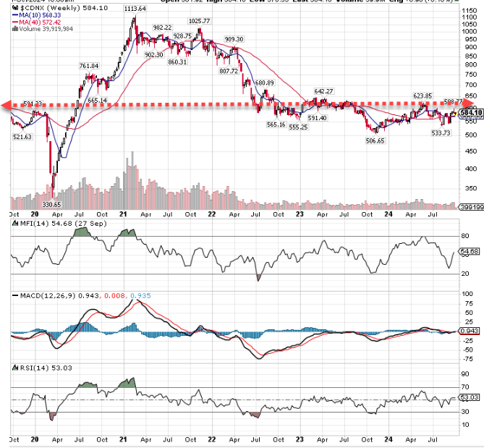Click the 982.22 price label

(x=162, y=28)
